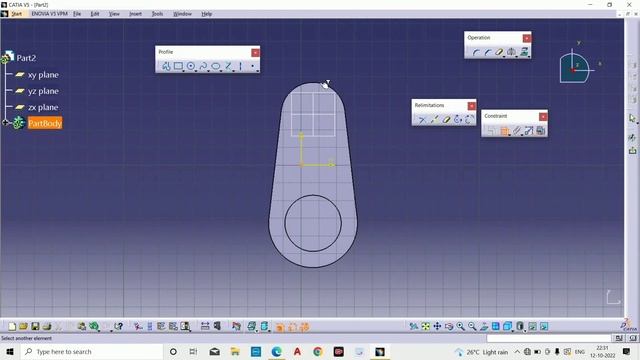Choose the Chamfer tool in Operation toolbar

tap(488, 52)
